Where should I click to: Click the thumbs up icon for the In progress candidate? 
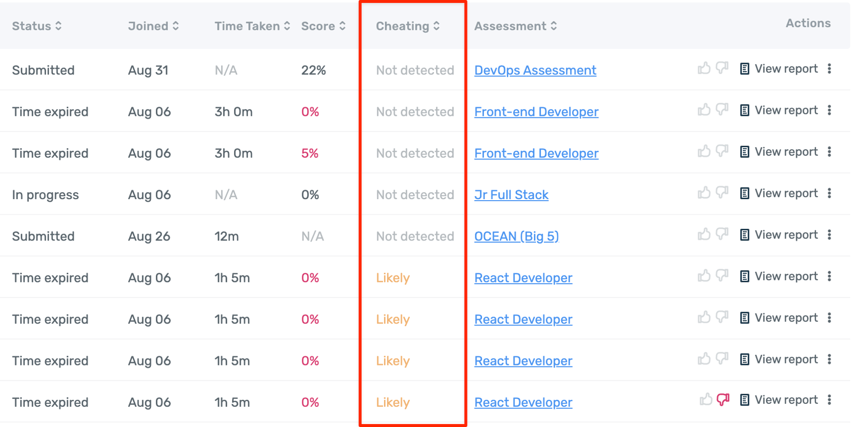(x=705, y=193)
